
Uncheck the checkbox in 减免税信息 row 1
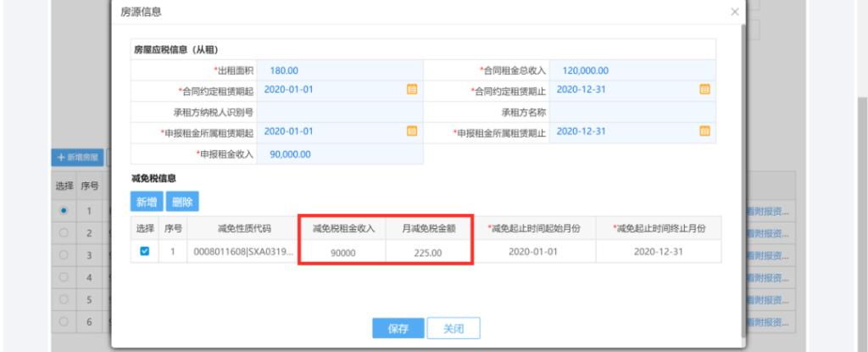click(x=142, y=251)
